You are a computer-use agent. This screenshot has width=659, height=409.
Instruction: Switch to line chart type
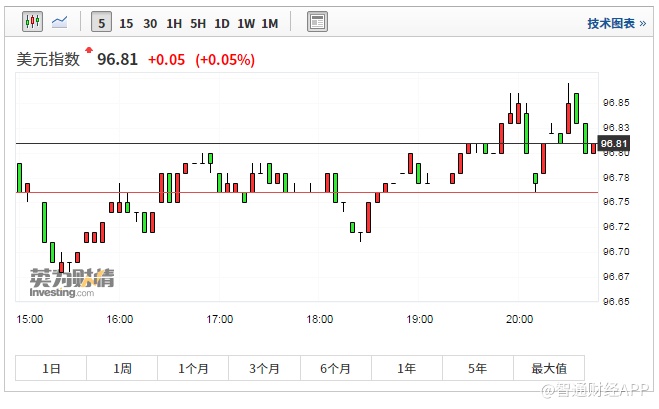(60, 21)
